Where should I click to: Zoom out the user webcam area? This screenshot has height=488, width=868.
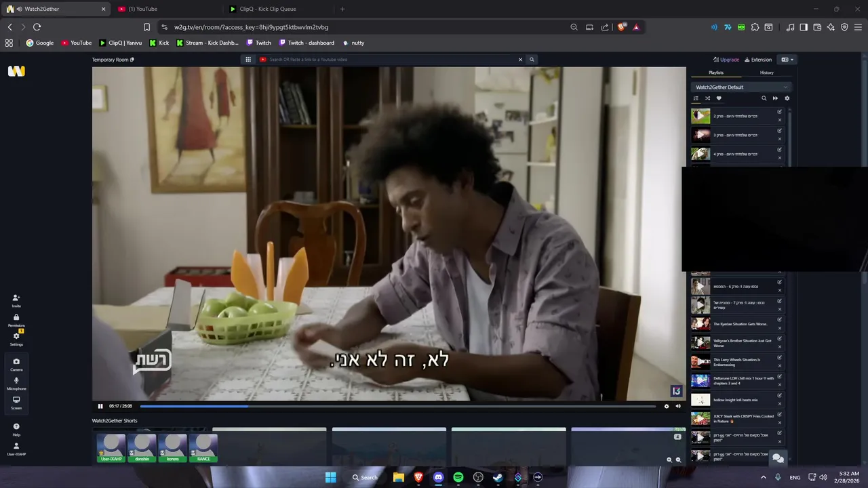678,460
